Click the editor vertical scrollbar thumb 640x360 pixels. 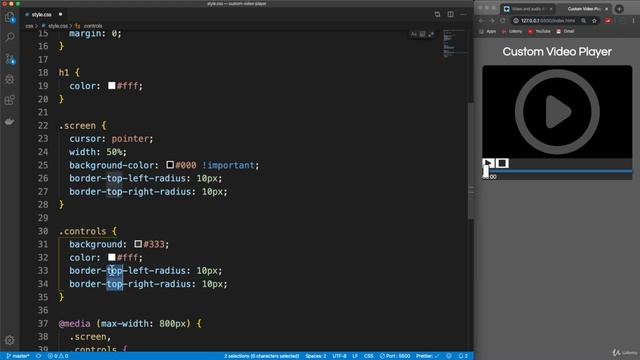point(471,160)
